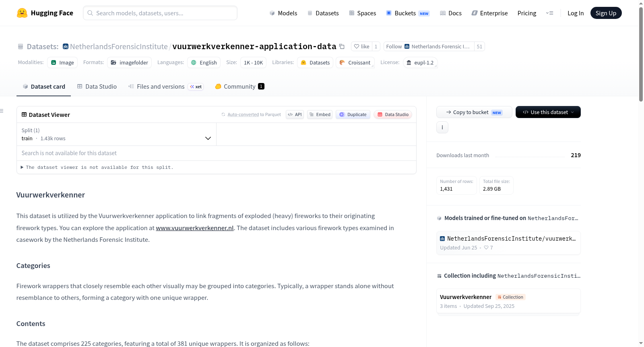644x347 pixels.
Task: Click the Categories heading
Action: (x=33, y=266)
